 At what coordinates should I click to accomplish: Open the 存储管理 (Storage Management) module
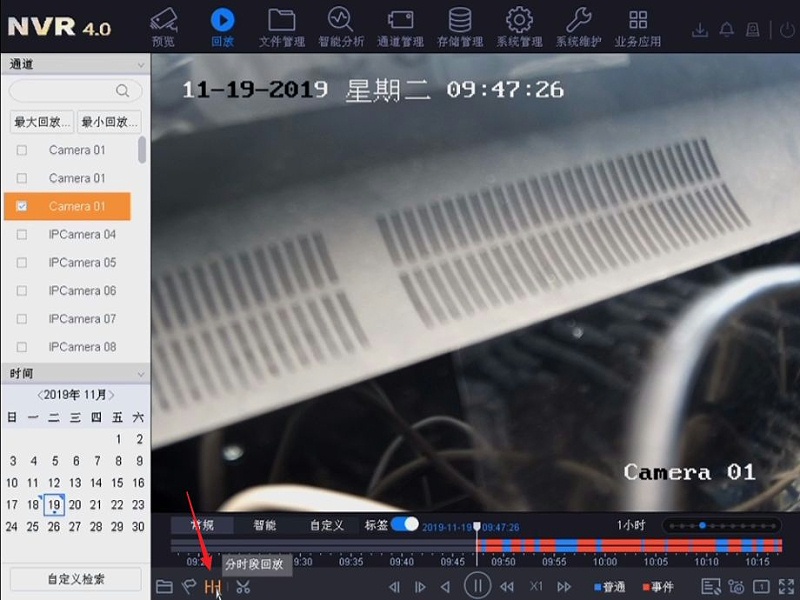(x=459, y=25)
